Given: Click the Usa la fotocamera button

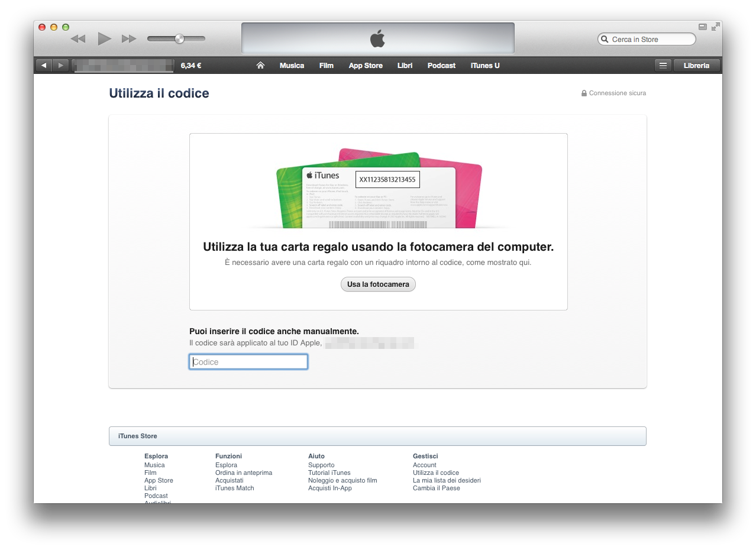Looking at the screenshot, I should coord(378,284).
